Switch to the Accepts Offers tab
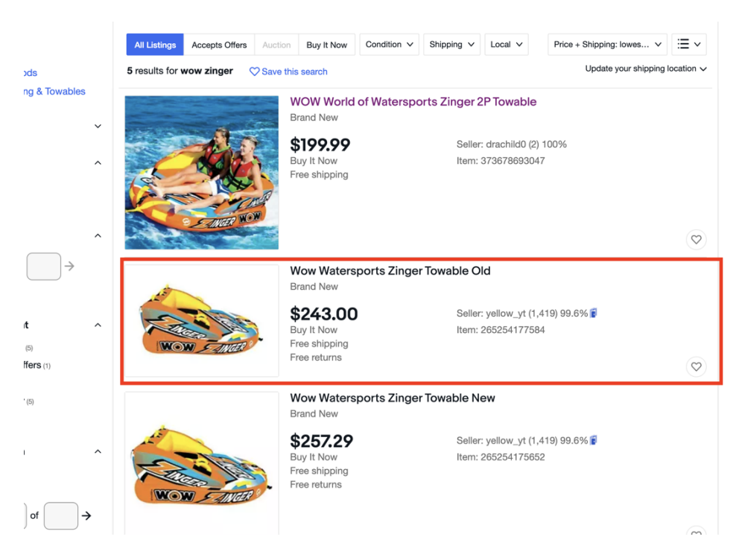 point(219,45)
